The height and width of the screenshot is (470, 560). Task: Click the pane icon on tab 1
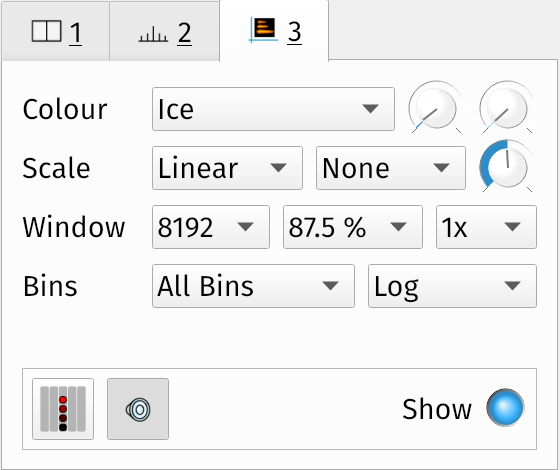47,31
